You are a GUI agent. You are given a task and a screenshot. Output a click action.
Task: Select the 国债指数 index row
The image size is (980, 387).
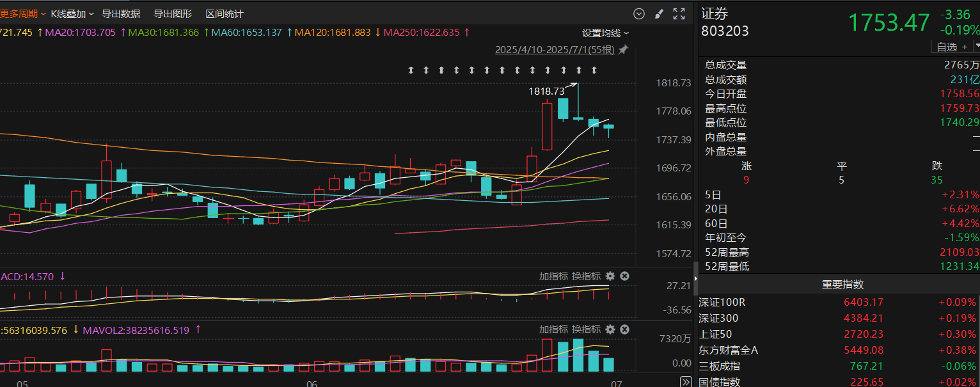pos(839,381)
